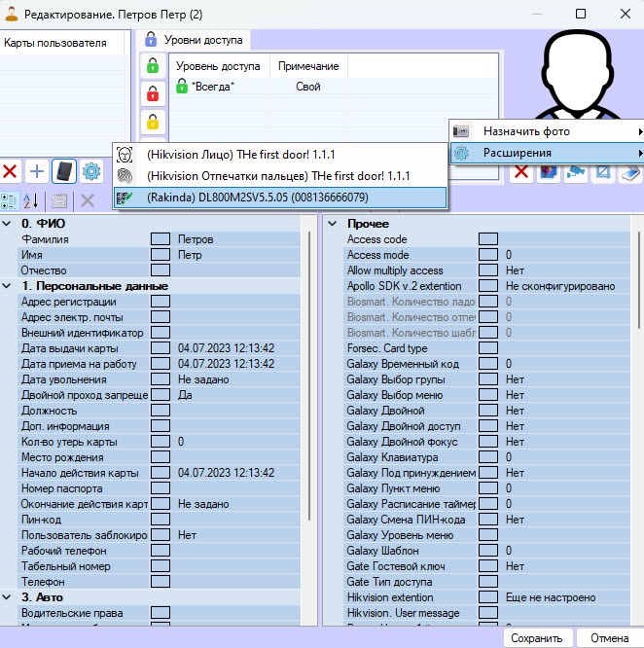Toggle checkbox next to Фамилия field
644x648 pixels.
coord(160,239)
